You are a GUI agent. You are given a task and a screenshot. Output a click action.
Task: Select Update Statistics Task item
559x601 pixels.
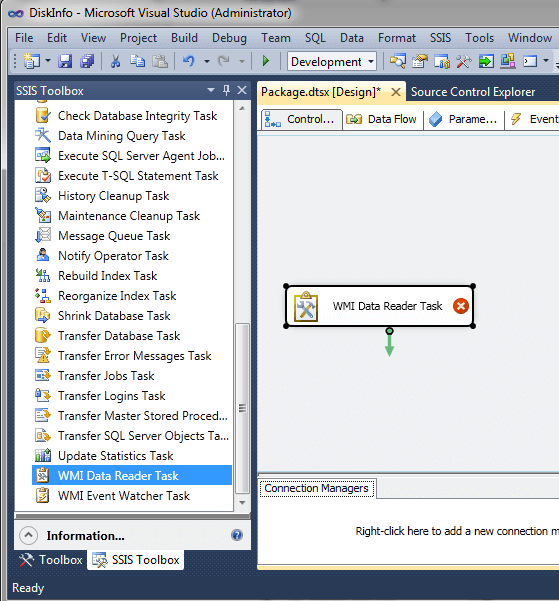point(132,456)
